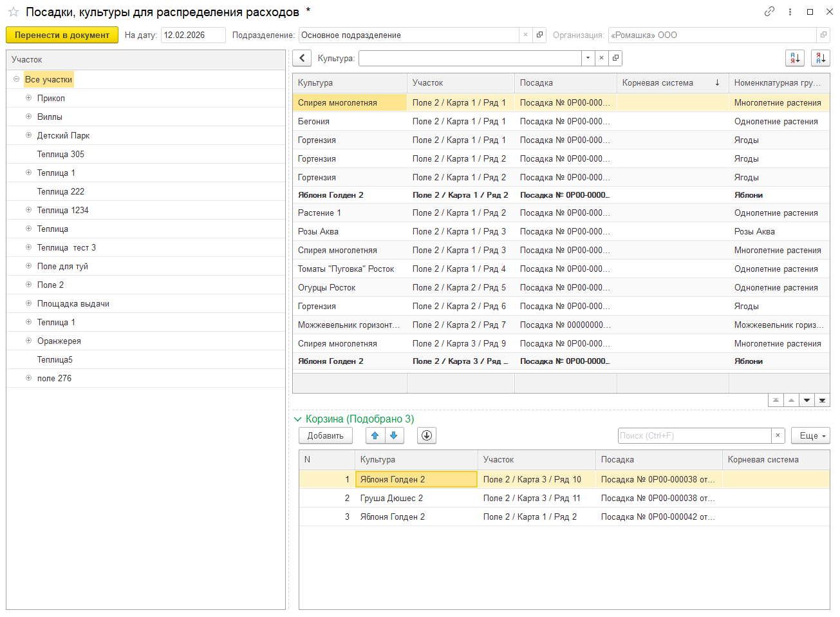This screenshot has width=840, height=617.
Task: Expand the Поле 2 tree node
Action: [x=28, y=285]
